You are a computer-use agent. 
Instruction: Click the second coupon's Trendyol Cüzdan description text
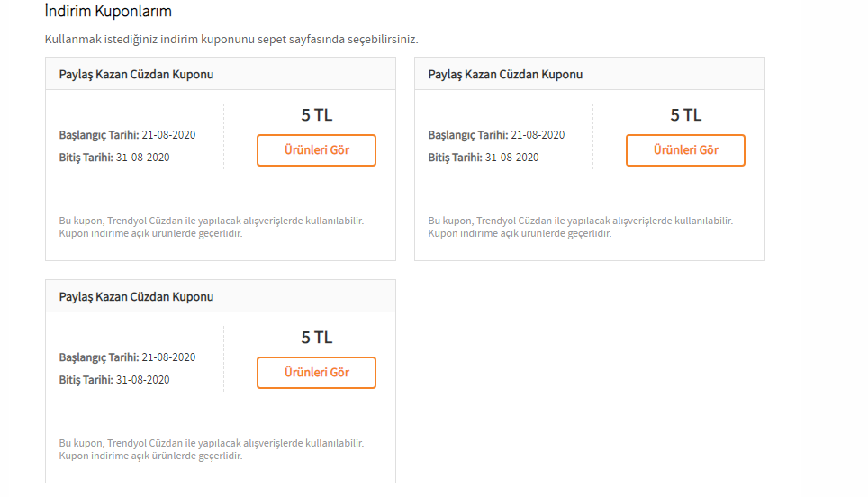click(x=581, y=227)
